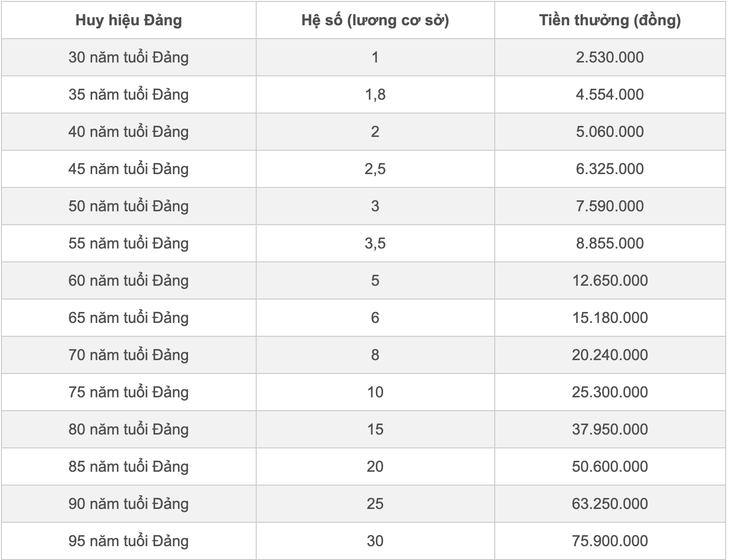Click the coefficient value 30
Image resolution: width=729 pixels, height=560 pixels.
click(375, 541)
